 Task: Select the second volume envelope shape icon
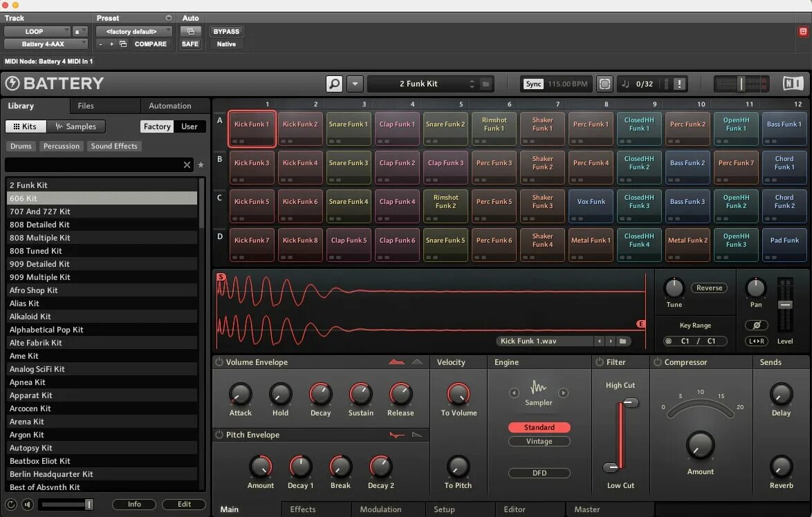click(x=417, y=362)
